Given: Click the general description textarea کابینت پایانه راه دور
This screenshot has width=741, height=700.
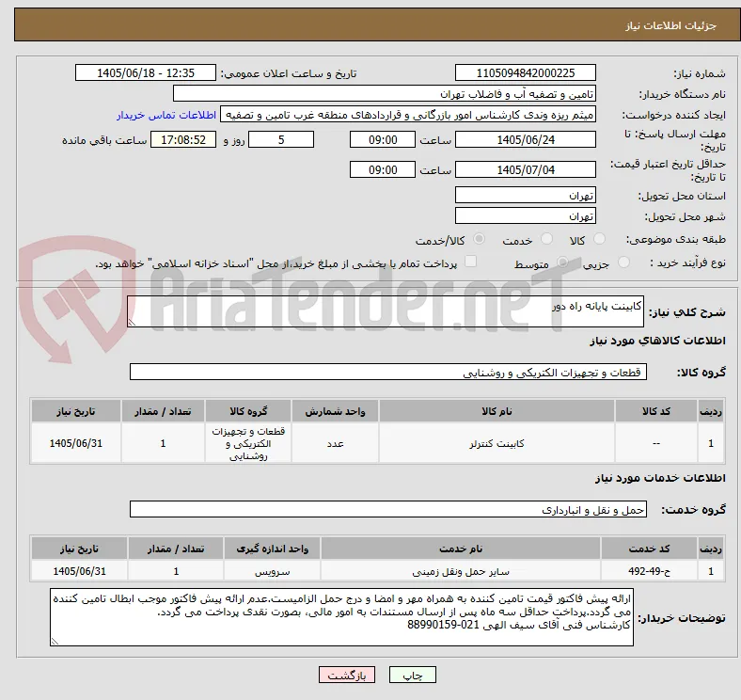Looking at the screenshot, I should [386, 311].
